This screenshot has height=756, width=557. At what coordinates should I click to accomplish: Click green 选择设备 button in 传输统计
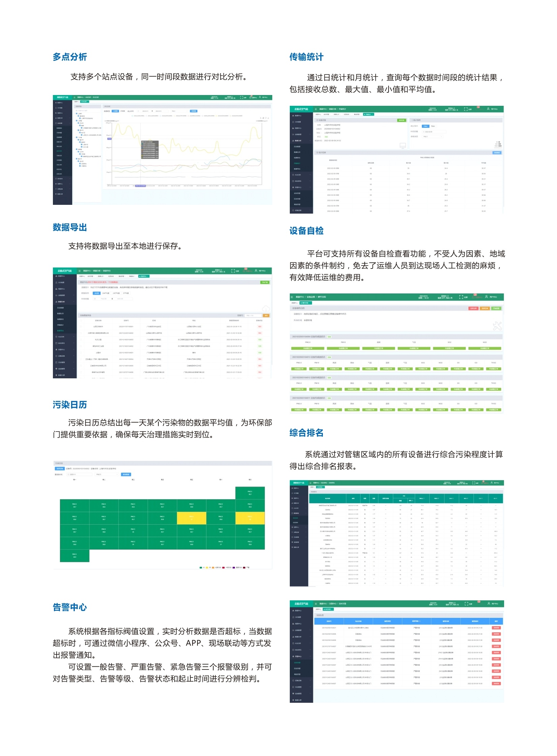(402, 120)
